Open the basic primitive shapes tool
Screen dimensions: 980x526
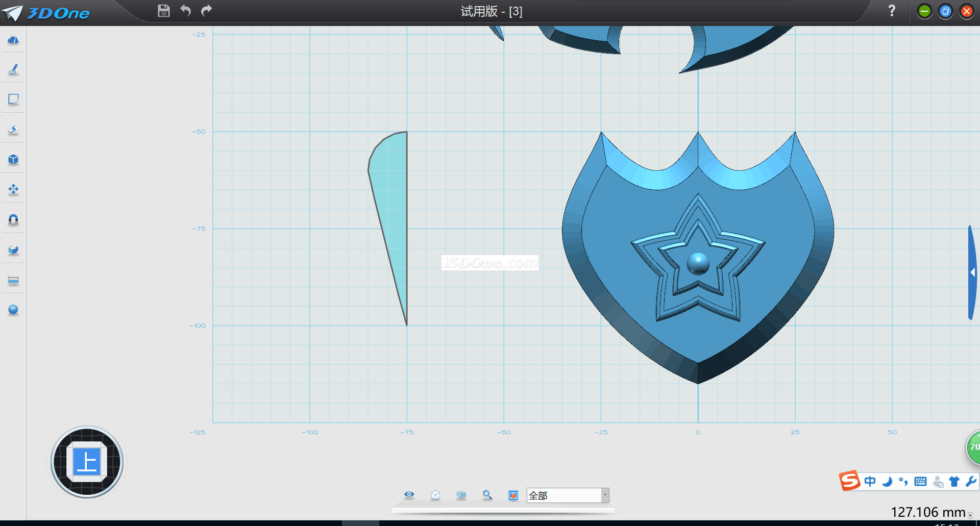pyautogui.click(x=13, y=40)
